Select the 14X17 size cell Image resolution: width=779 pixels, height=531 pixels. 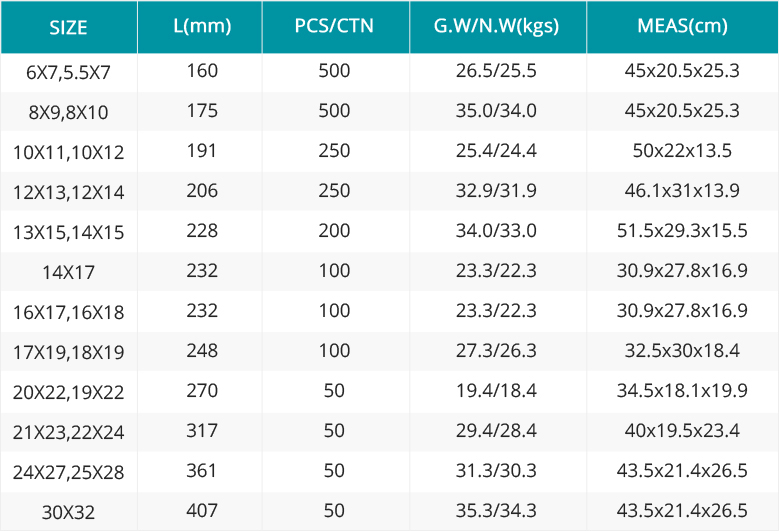[x=69, y=272]
